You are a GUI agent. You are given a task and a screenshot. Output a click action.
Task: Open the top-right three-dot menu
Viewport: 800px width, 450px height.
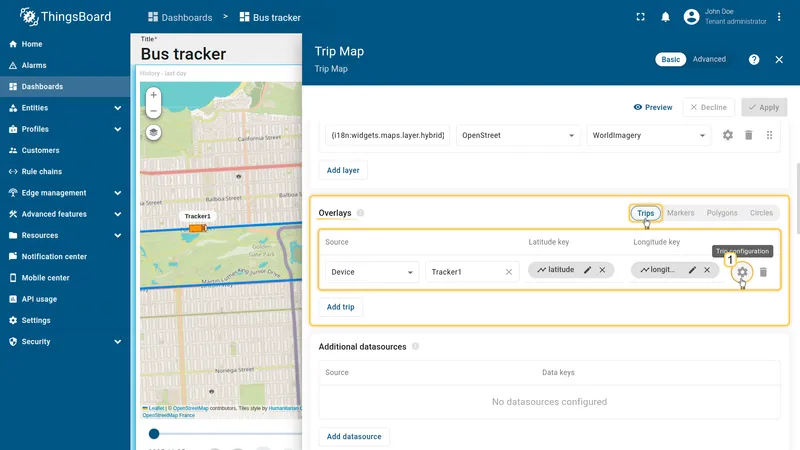pyautogui.click(x=779, y=17)
